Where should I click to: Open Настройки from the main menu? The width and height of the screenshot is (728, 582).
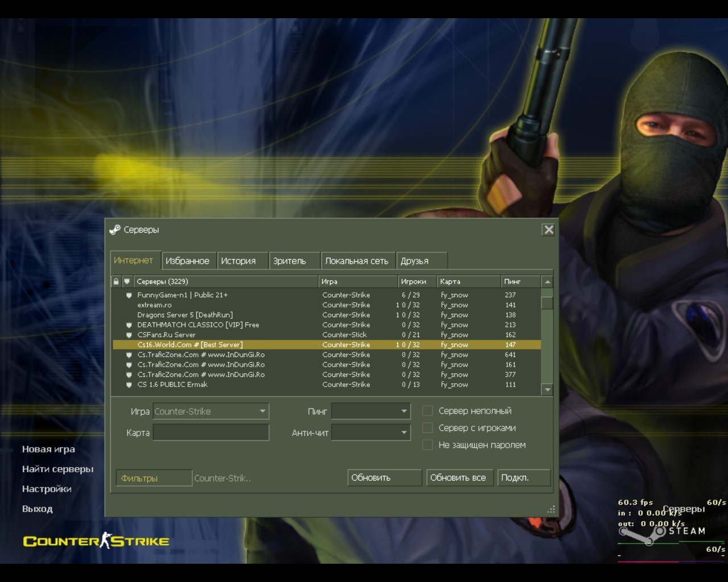coord(47,489)
